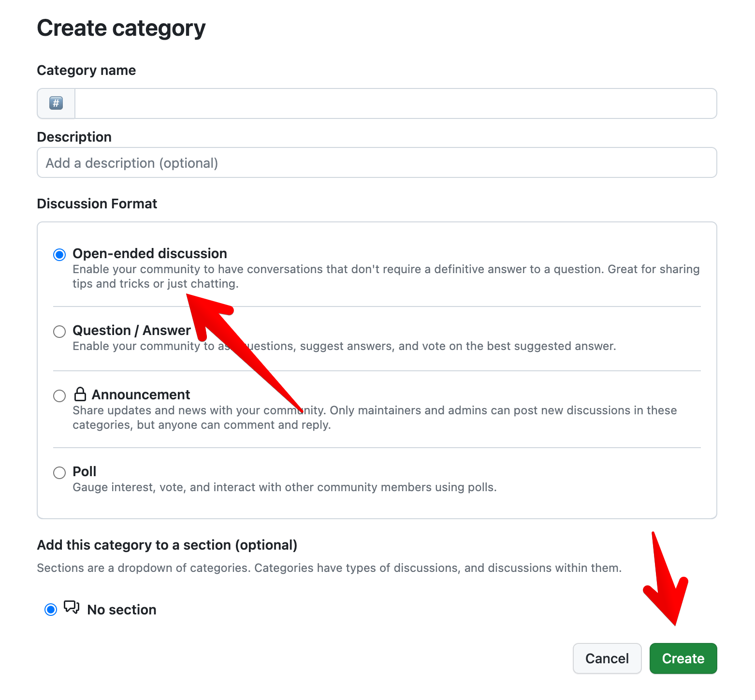Select the Question / Answer discussion format
Screen dimensions: 755x700
pos(59,332)
